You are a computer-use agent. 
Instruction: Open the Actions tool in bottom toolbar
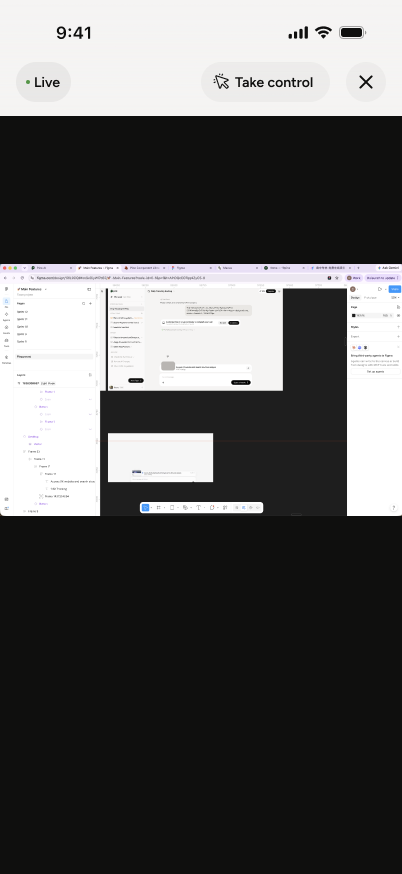pyautogui.click(x=225, y=508)
